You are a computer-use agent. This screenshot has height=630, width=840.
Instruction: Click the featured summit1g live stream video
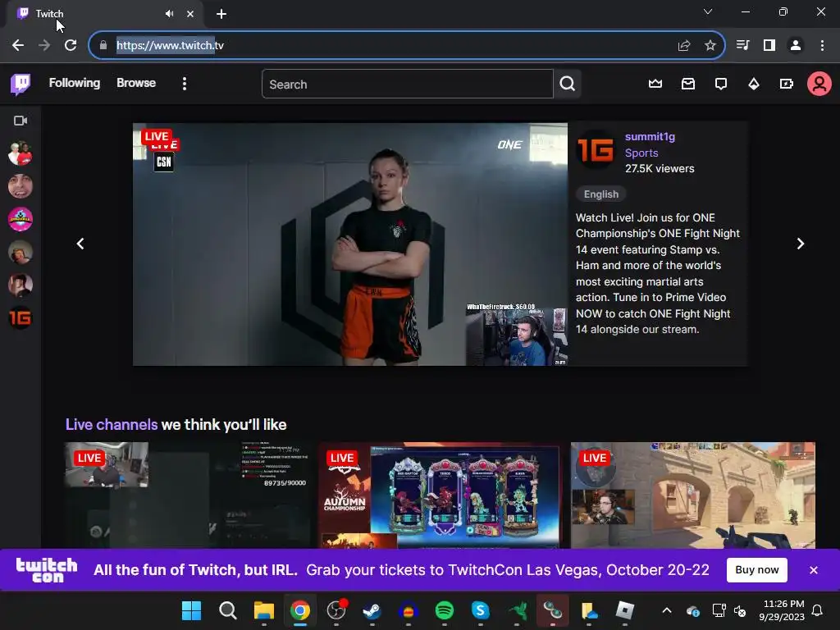coord(349,244)
